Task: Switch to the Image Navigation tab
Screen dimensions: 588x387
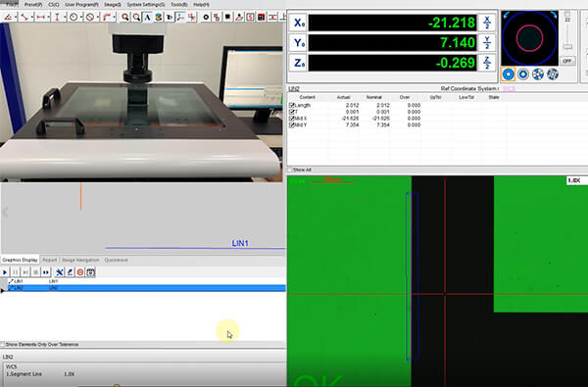Action: pos(80,260)
